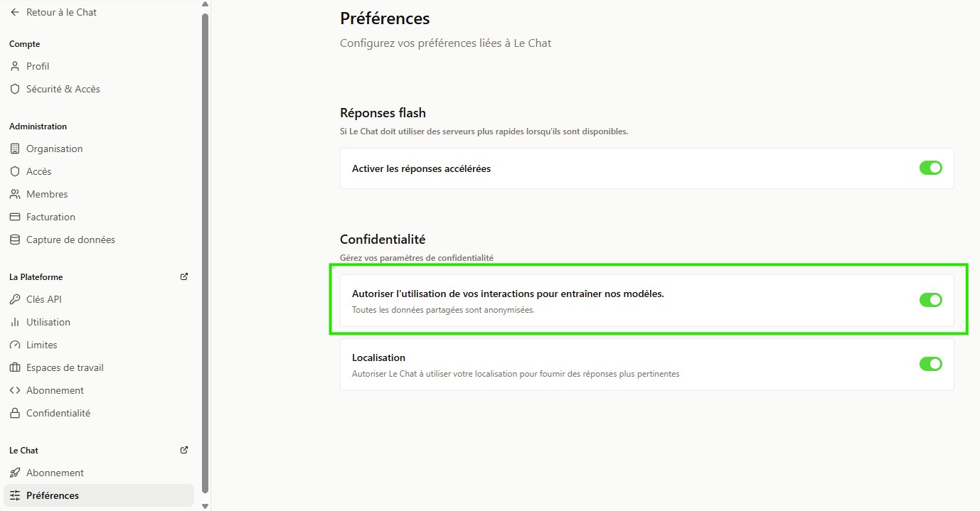Toggle the Localisation switch off
The image size is (980, 511).
[x=930, y=364]
